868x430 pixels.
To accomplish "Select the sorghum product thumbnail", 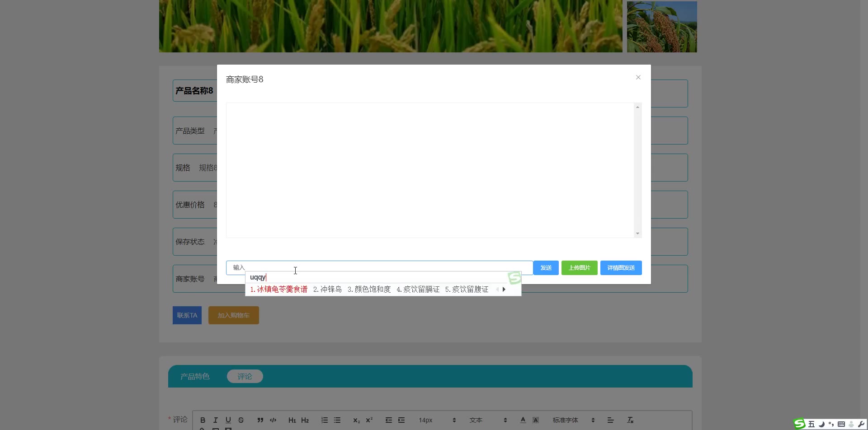I will [x=662, y=27].
